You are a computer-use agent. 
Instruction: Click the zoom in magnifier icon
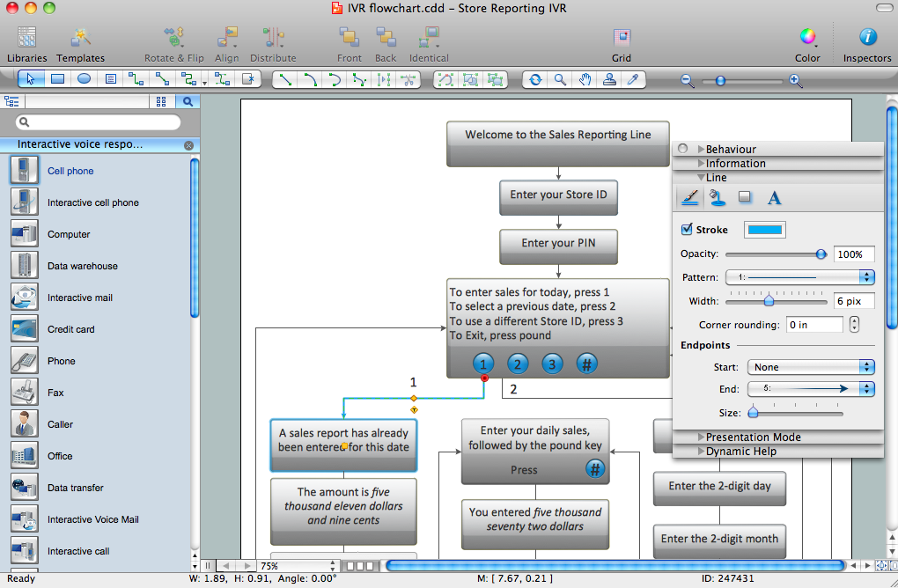pyautogui.click(x=796, y=81)
